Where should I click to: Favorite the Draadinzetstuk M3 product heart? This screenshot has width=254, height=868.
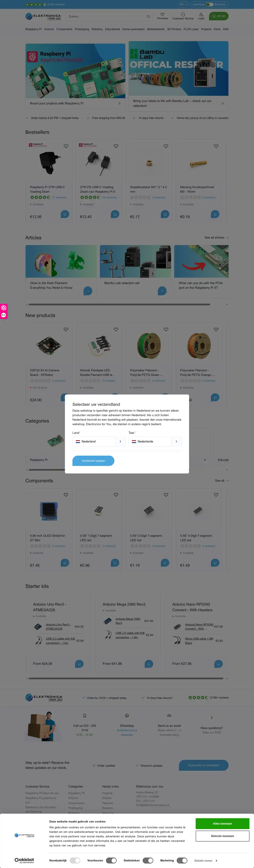166,146
